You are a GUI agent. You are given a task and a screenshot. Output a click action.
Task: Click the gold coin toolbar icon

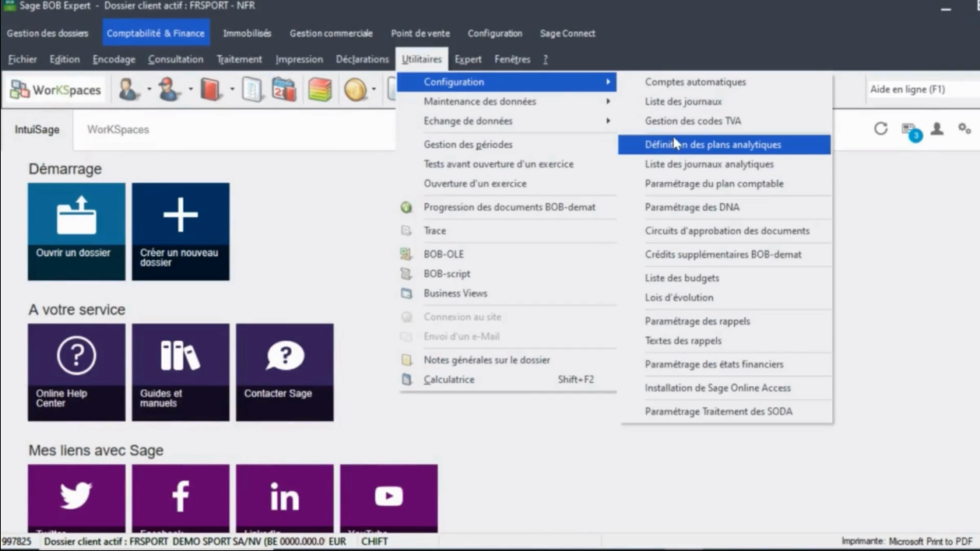[355, 90]
